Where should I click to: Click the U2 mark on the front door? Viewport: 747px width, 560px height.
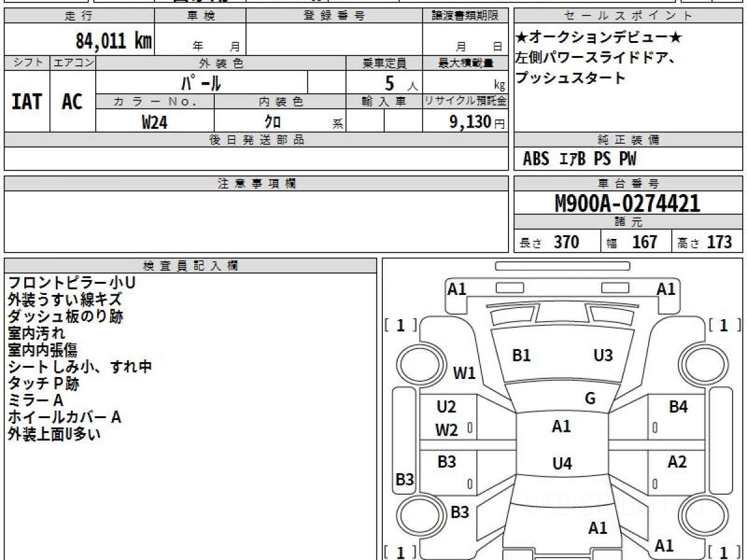pos(446,408)
